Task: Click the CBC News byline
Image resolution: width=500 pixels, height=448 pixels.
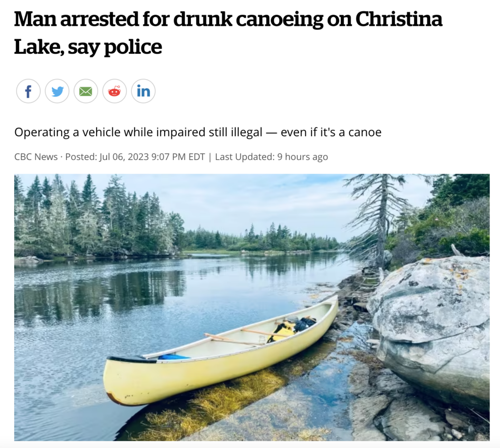Action: pos(36,157)
